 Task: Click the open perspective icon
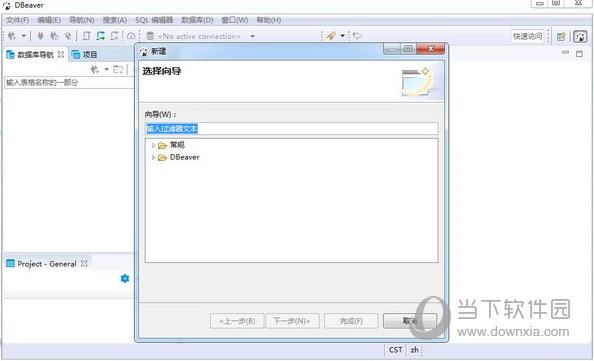tap(561, 36)
